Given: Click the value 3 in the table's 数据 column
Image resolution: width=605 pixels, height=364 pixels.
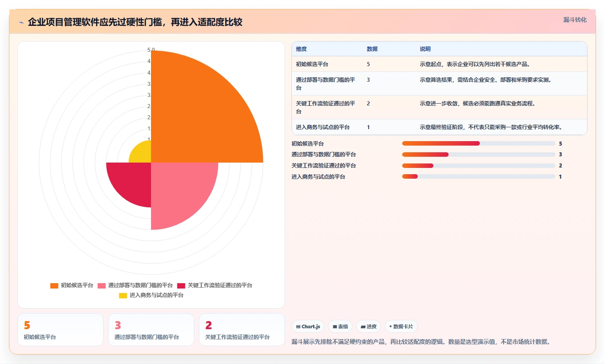Looking at the screenshot, I should 368,80.
